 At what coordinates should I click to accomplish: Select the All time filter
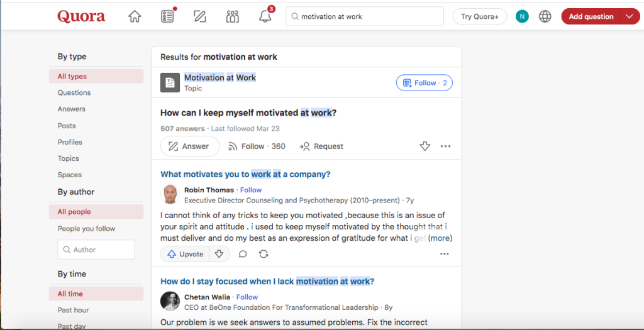96,294
